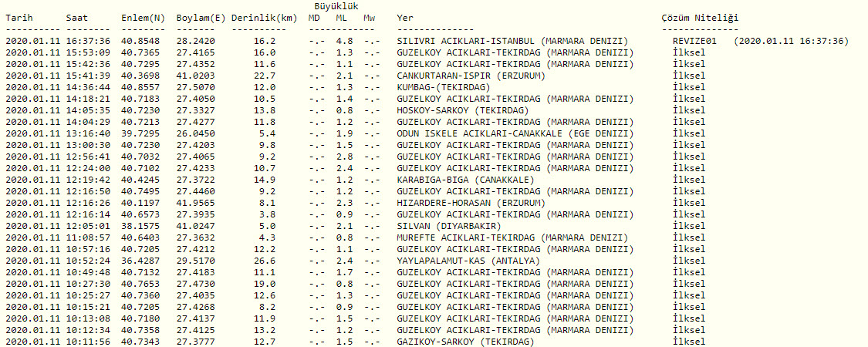Select the KUMBAG-(TEKIRDAG) row location
Viewport: 868px width, 347px height.
click(x=443, y=87)
